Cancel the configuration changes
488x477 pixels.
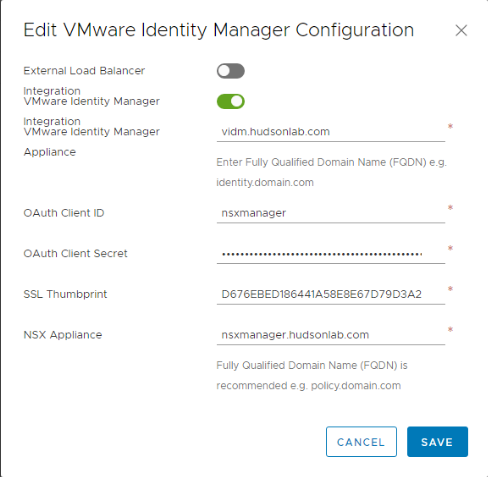coord(361,442)
